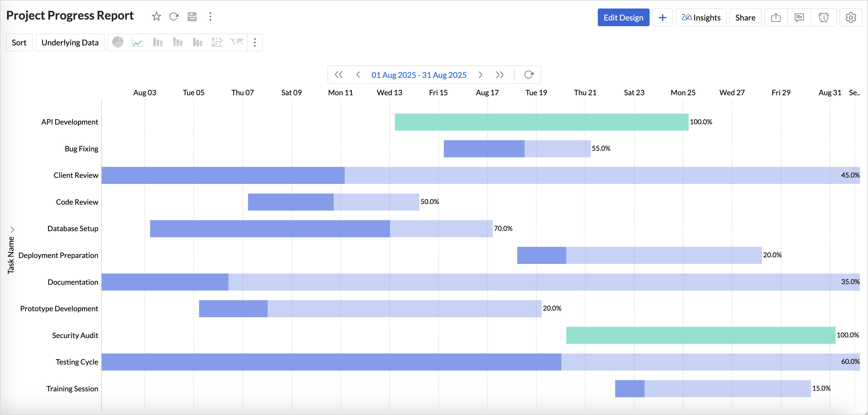Click the Share button
The height and width of the screenshot is (415, 868).
tap(745, 18)
